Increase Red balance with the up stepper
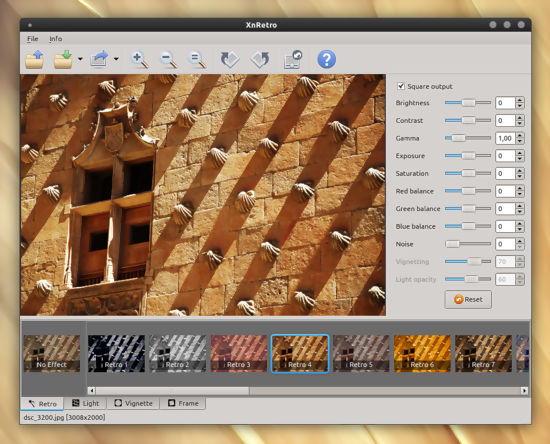This screenshot has width=550, height=444. pyautogui.click(x=520, y=188)
